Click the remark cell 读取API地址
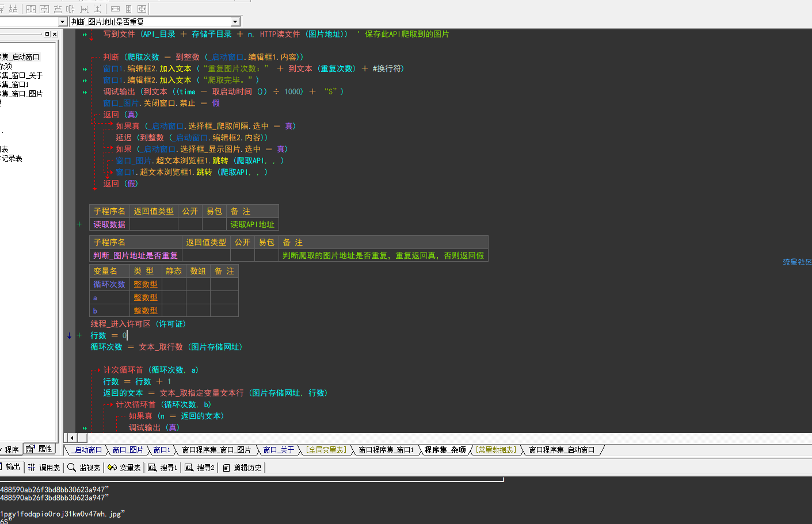Image resolution: width=812 pixels, height=524 pixels. [x=252, y=224]
